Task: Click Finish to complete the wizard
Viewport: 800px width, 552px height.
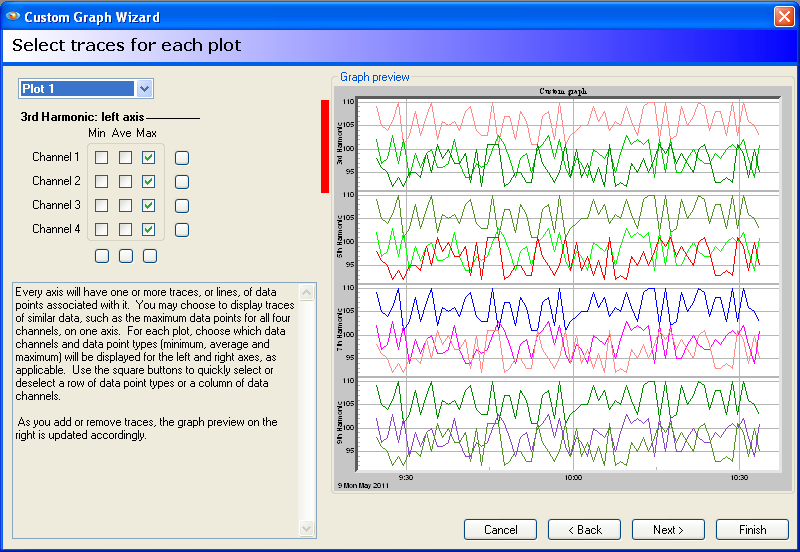Action: [x=753, y=530]
